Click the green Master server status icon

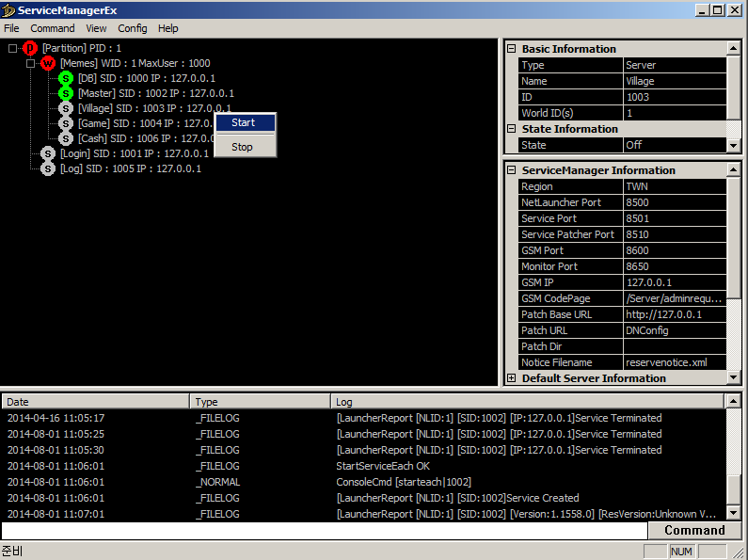(65, 93)
